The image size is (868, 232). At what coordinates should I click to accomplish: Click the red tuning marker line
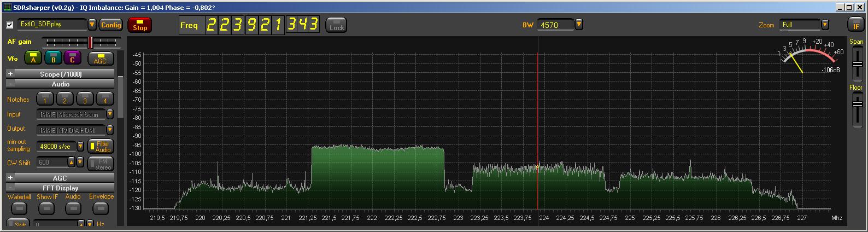pyautogui.click(x=537, y=131)
